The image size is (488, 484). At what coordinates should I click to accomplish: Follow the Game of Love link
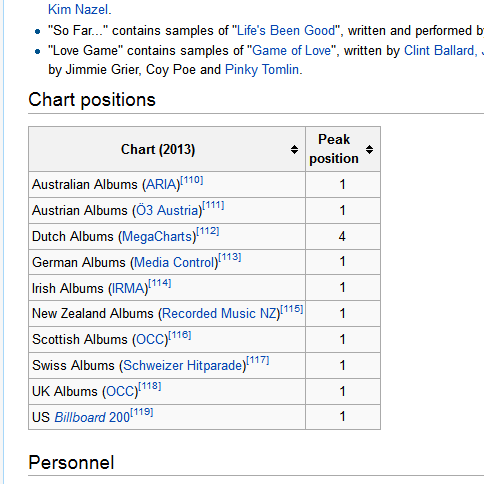pyautogui.click(x=291, y=51)
